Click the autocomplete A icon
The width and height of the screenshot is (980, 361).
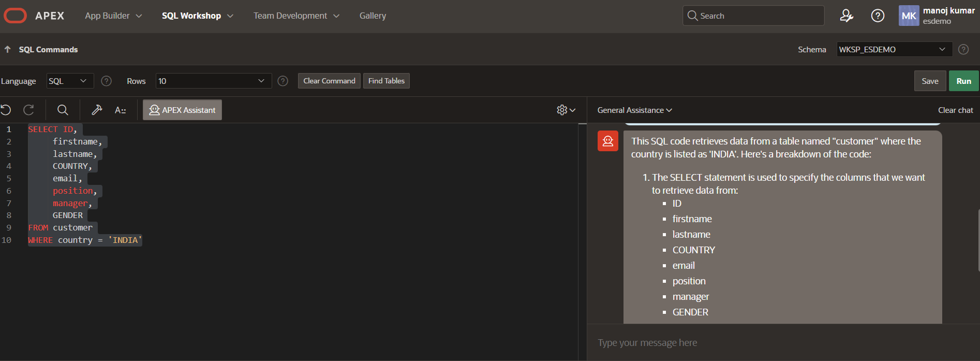[x=120, y=110]
